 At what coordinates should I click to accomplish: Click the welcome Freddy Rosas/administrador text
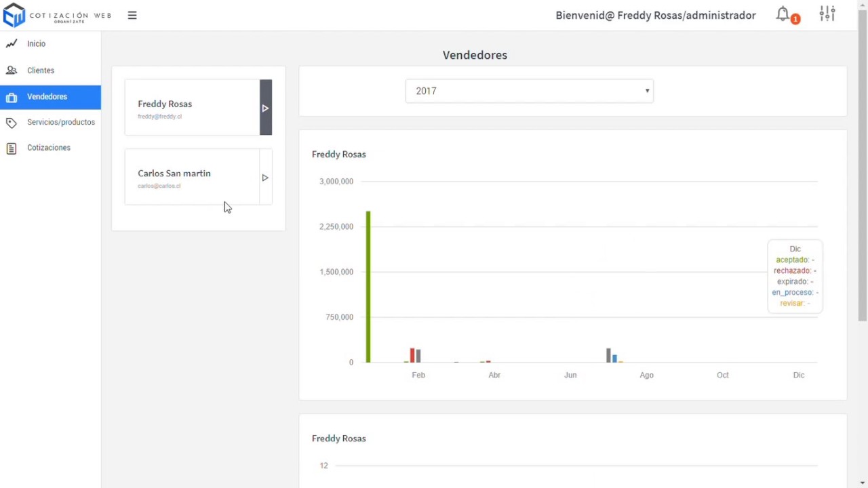point(655,15)
